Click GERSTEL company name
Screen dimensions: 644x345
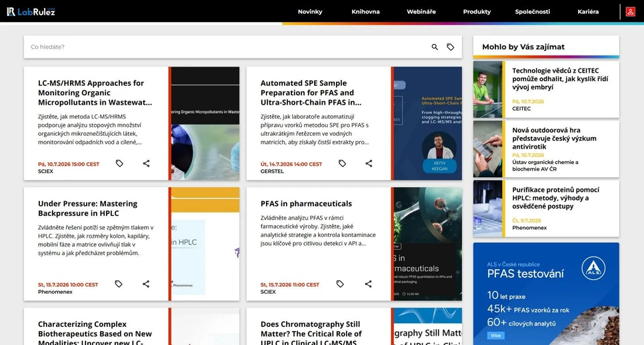coord(272,171)
